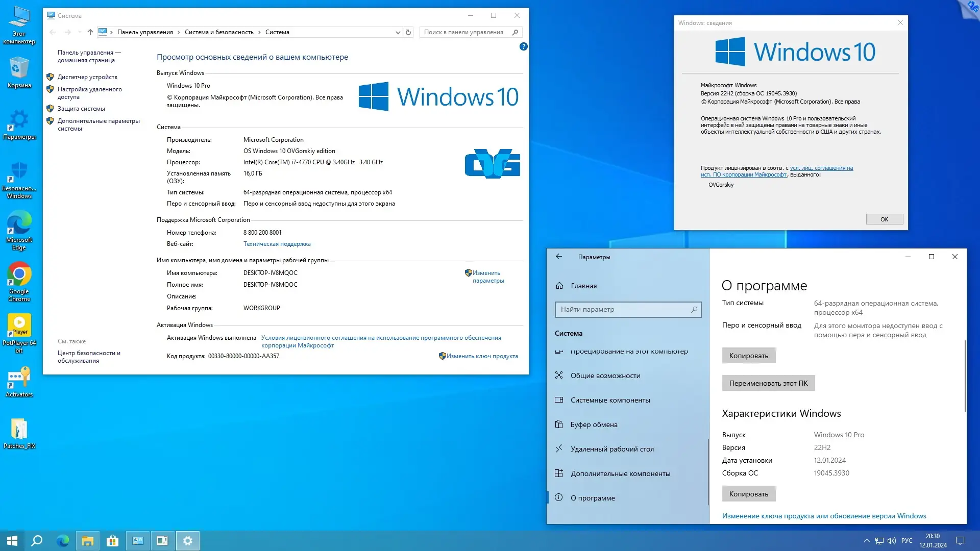Screen dimensions: 980x551
Task: Select Удаленный рабочий стол settings item
Action: (x=612, y=449)
